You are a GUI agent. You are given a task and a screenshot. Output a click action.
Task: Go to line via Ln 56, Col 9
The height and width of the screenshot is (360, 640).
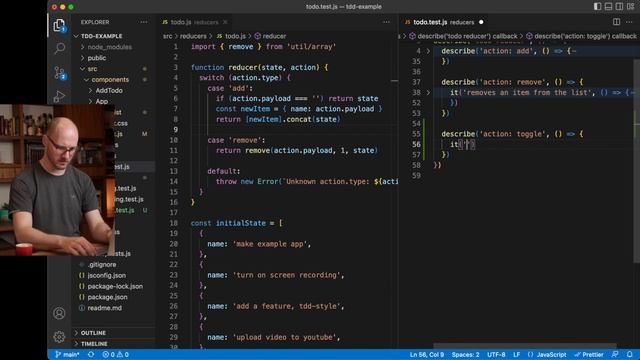(427, 354)
